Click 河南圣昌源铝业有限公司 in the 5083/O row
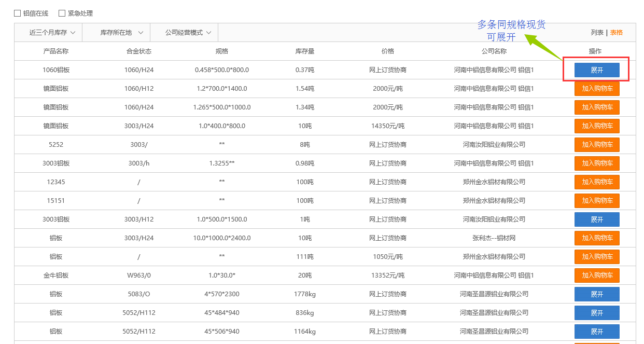Screen dimensions: 644x344 pos(494,294)
